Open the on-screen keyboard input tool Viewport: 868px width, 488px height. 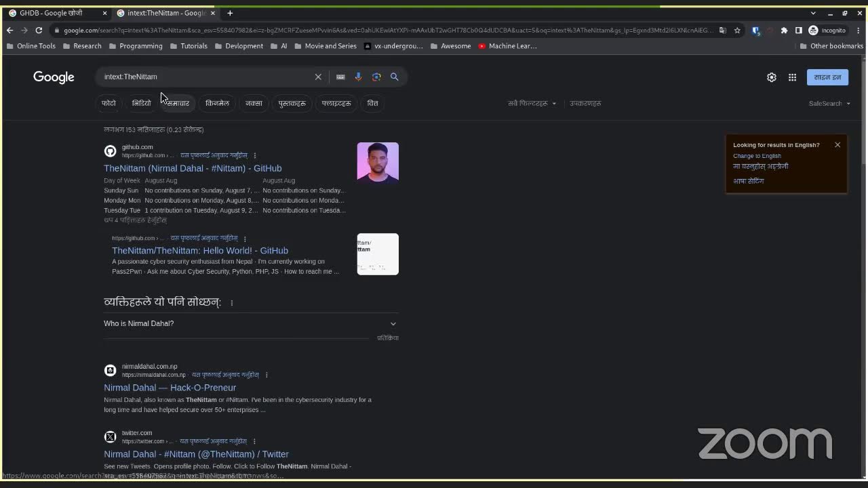[340, 77]
